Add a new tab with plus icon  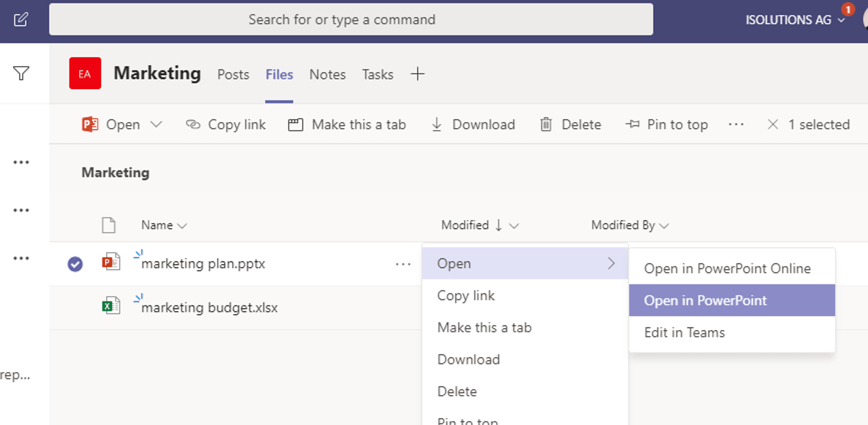click(x=417, y=74)
